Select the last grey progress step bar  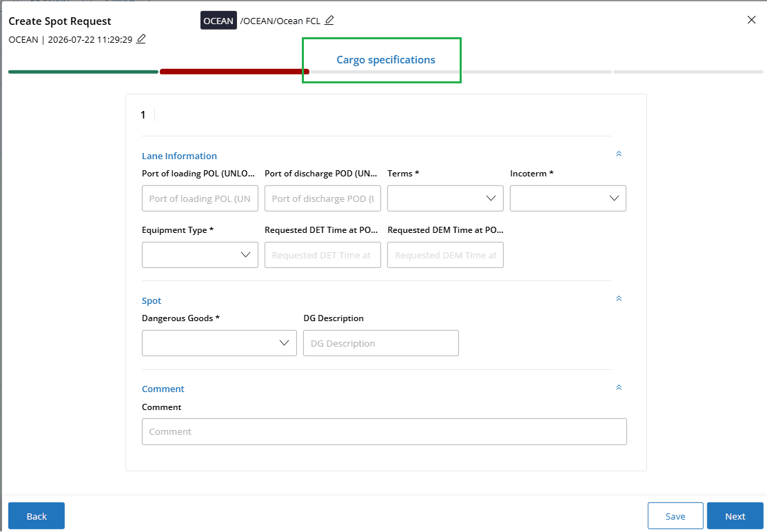[688, 72]
